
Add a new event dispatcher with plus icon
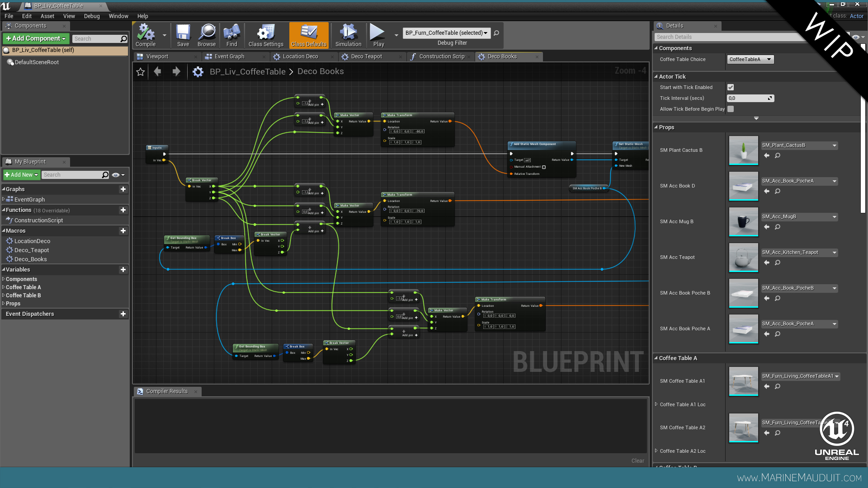click(x=123, y=314)
